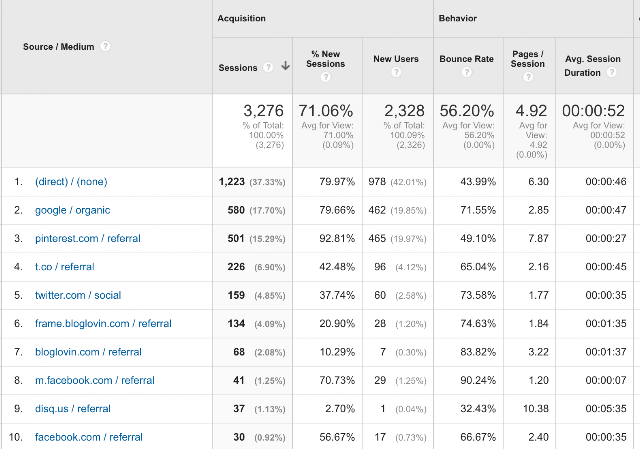640x449 pixels.
Task: Sort by % New Sessions column header
Action: 326,59
